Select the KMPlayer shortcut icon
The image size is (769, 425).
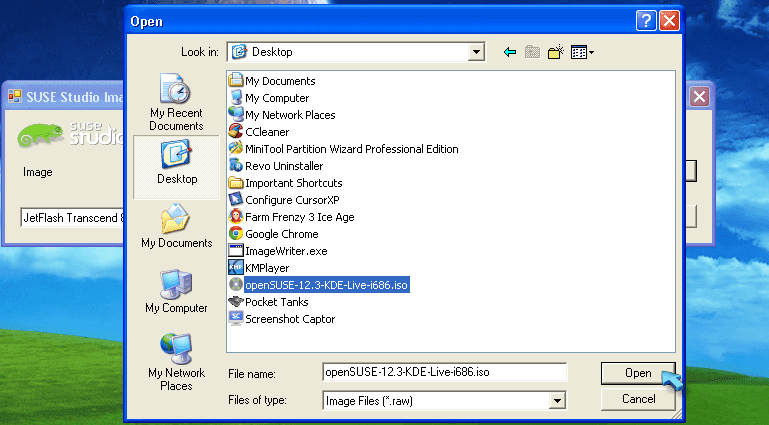click(x=236, y=268)
